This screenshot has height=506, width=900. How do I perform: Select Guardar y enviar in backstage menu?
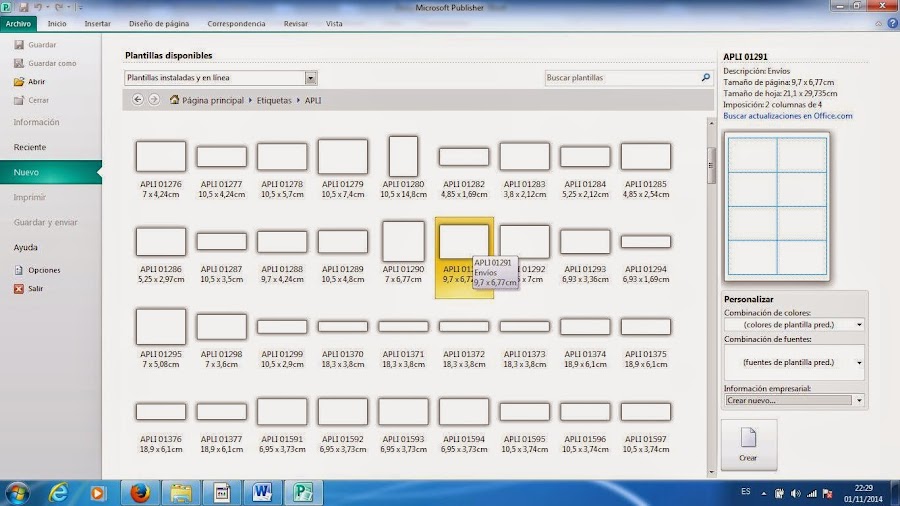[x=45, y=223]
